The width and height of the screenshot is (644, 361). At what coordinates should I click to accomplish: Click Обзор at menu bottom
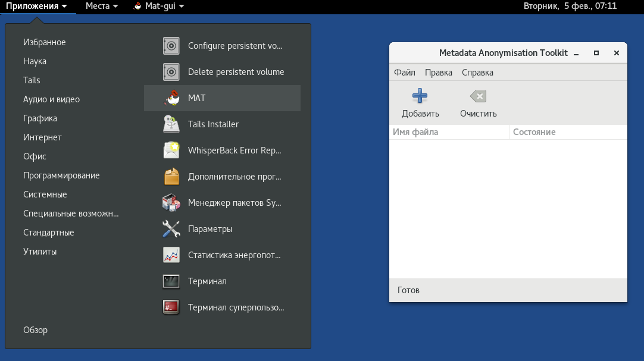pos(35,330)
